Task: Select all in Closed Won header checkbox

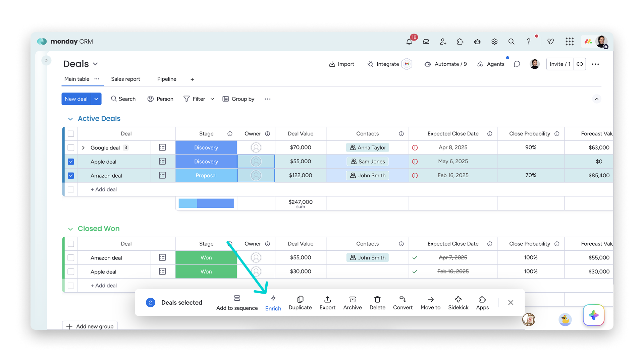Action: [x=71, y=244]
